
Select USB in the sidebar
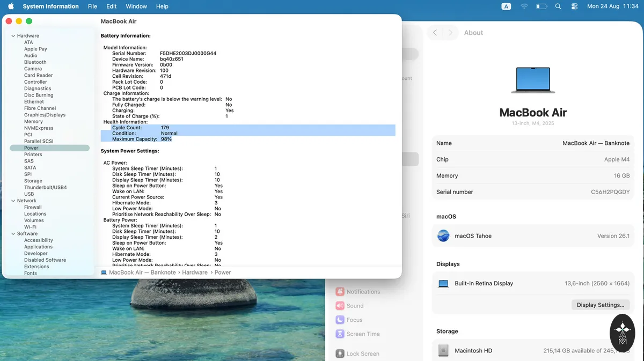(x=29, y=194)
